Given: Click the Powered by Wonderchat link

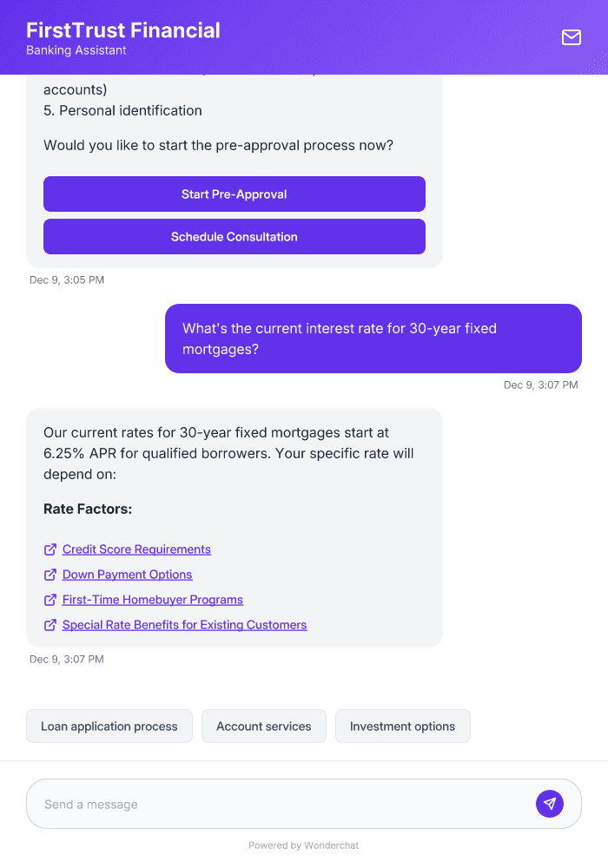Looking at the screenshot, I should point(303,845).
